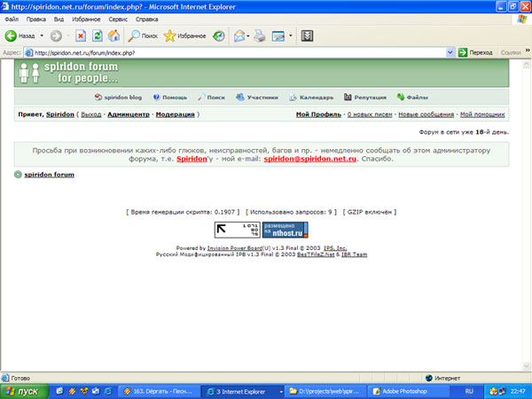Click the RU language indicator

469,392
